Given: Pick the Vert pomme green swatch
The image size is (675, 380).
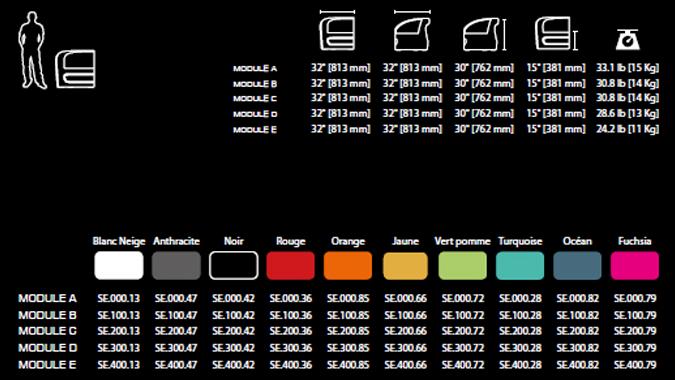Looking at the screenshot, I should coord(462,266).
